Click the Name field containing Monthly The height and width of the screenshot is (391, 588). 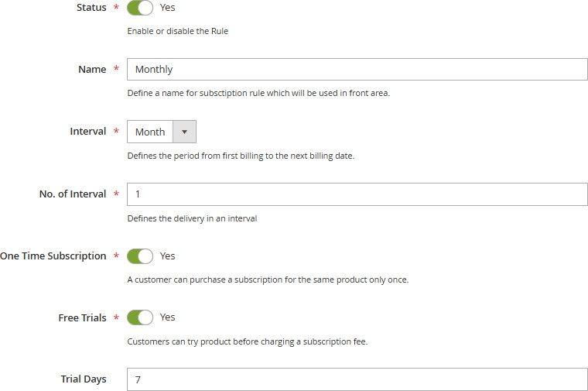357,69
